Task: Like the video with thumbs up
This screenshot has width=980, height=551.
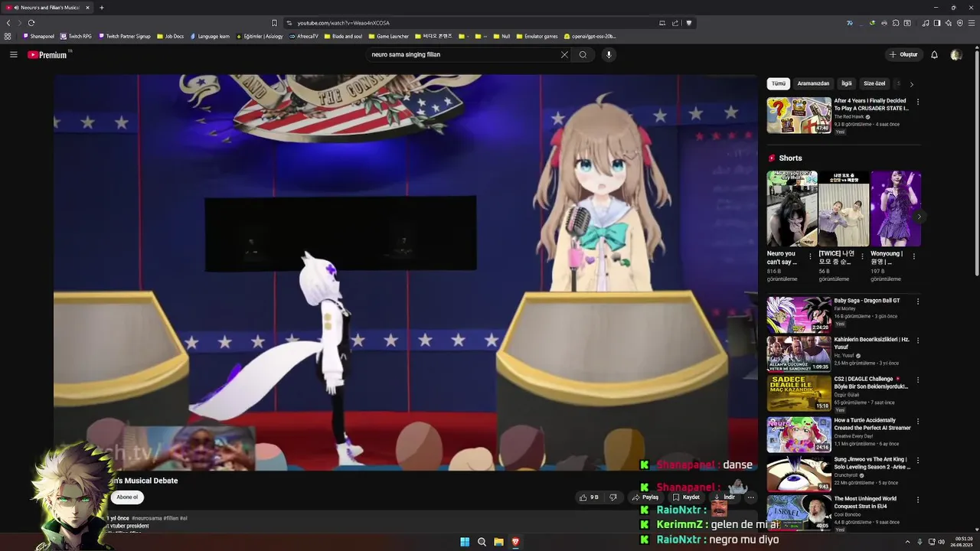Action: pos(589,497)
